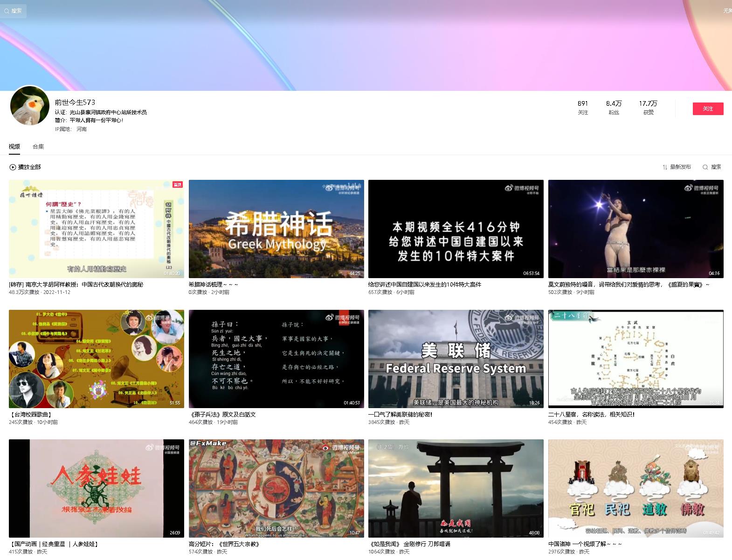Click the search magnifier icon in top bar
The height and width of the screenshot is (560, 732).
coord(7,11)
